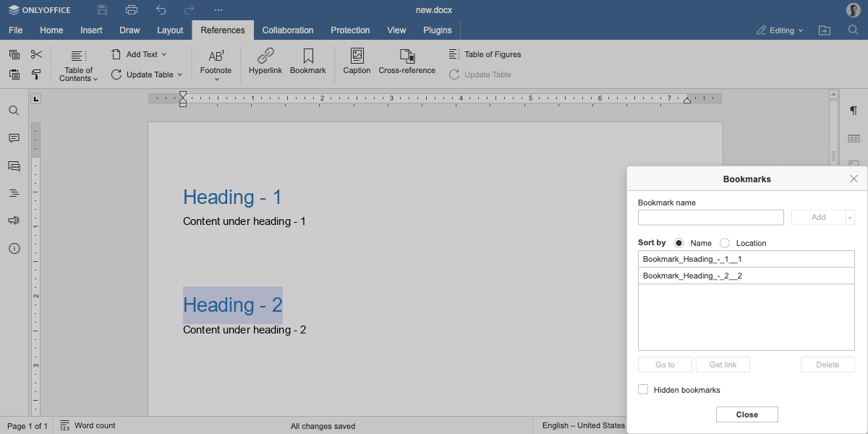This screenshot has height=434, width=868.
Task: Click the Bookmark name input field
Action: (x=711, y=217)
